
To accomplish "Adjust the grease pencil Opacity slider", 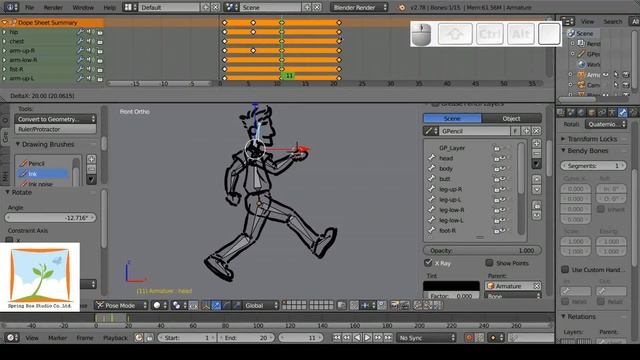I will point(482,250).
